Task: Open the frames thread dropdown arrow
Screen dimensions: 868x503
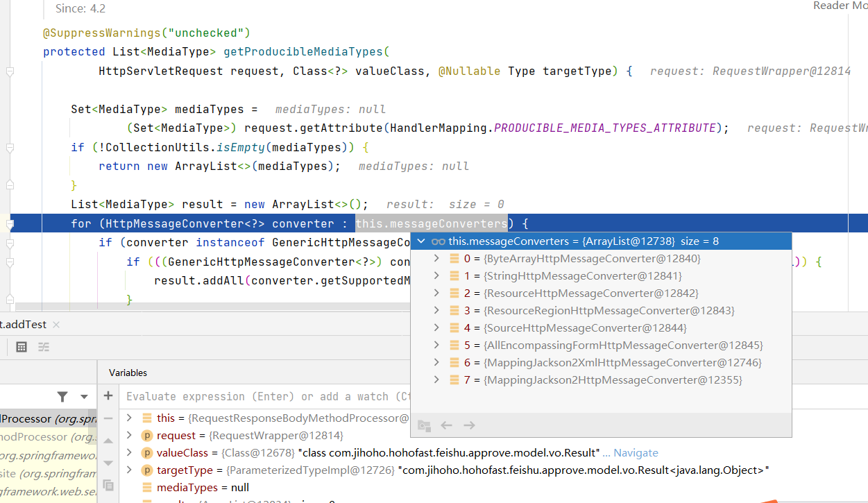Action: (84, 397)
